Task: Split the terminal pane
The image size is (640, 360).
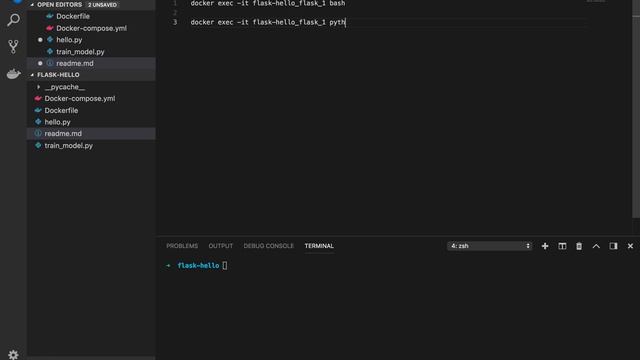Action: 562,246
